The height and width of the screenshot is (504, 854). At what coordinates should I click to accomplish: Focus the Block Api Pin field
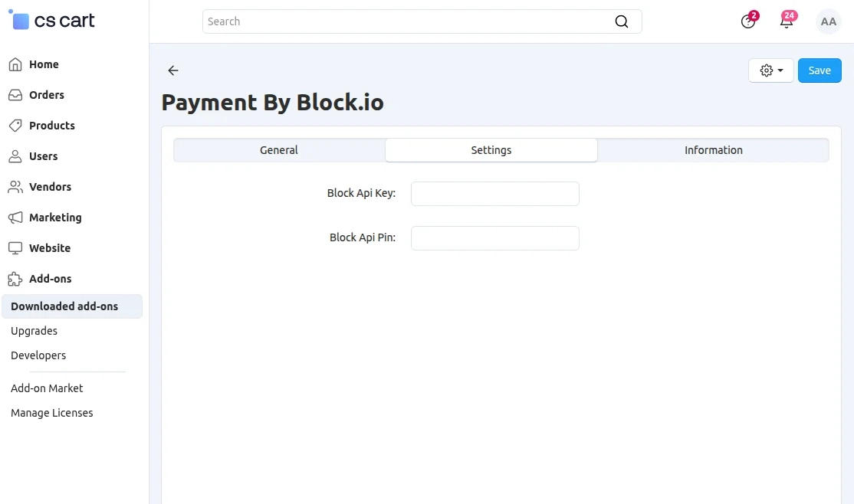pyautogui.click(x=495, y=238)
